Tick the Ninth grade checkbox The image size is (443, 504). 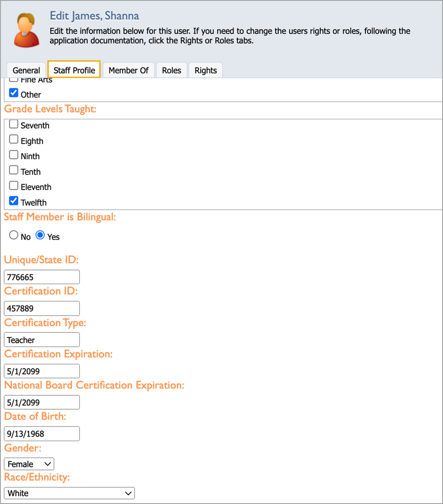pyautogui.click(x=13, y=155)
